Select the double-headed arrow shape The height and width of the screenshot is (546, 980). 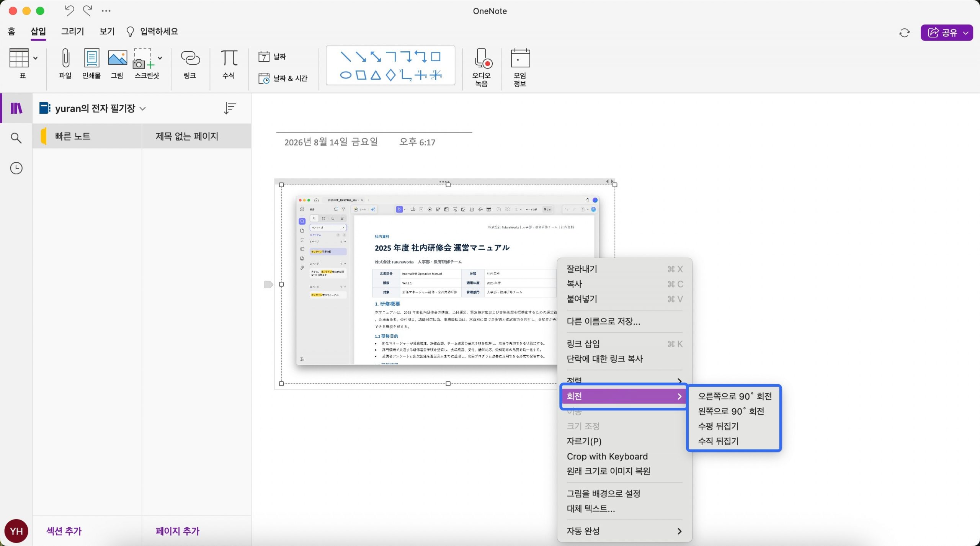376,57
